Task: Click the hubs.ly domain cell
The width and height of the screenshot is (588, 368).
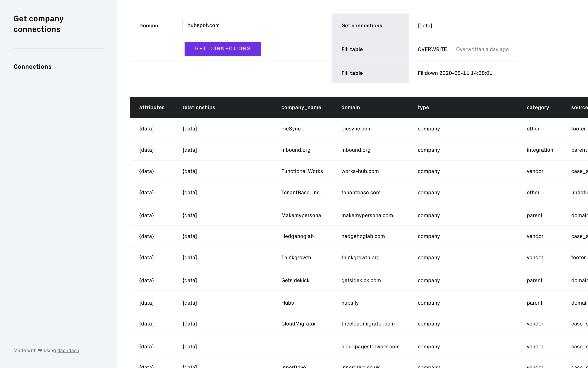Action: [x=350, y=303]
